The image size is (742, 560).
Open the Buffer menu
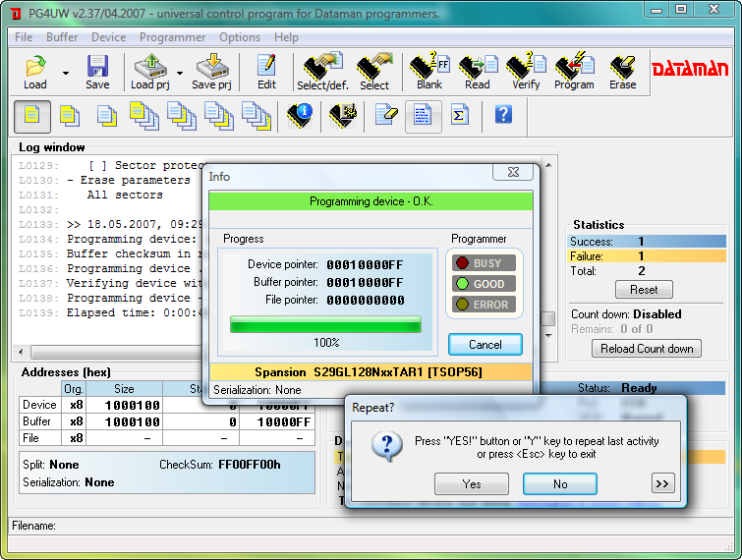62,37
